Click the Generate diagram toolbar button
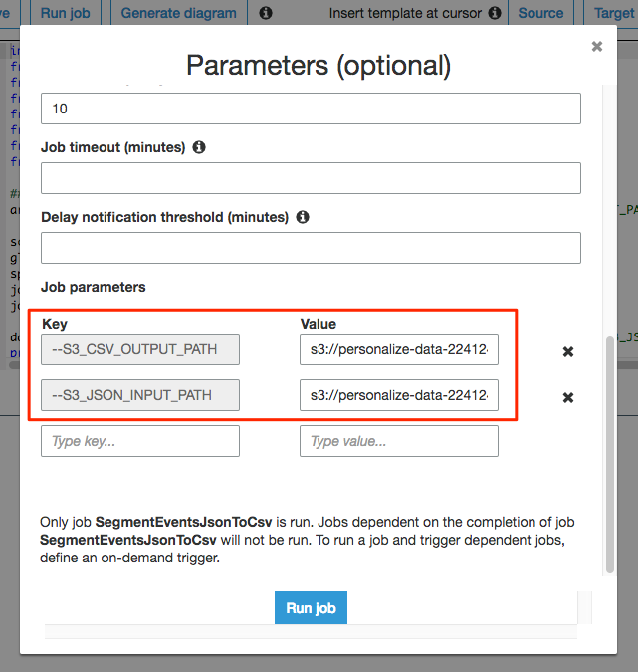 tap(179, 13)
